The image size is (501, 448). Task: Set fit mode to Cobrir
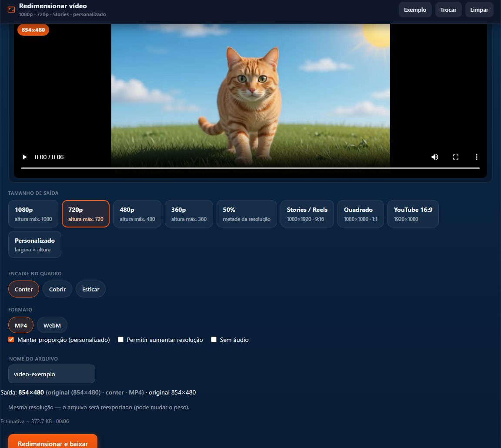57,289
